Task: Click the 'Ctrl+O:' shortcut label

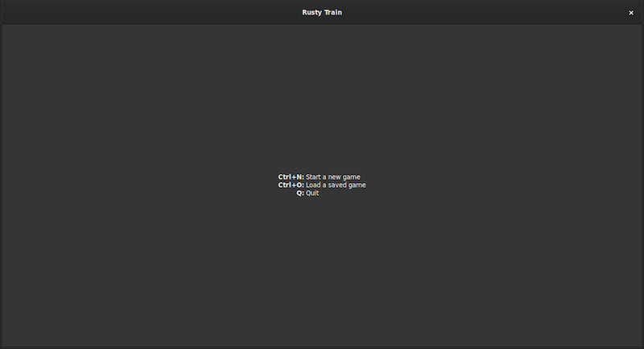Action: pos(291,185)
